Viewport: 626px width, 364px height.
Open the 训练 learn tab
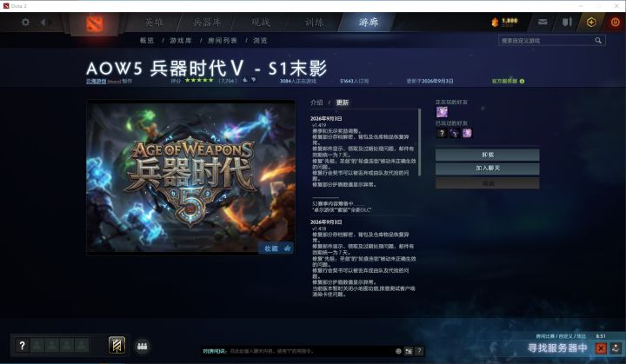pos(314,22)
